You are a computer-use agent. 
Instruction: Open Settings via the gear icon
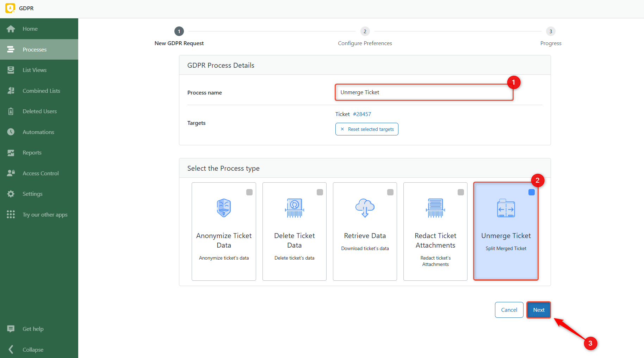pyautogui.click(x=11, y=194)
